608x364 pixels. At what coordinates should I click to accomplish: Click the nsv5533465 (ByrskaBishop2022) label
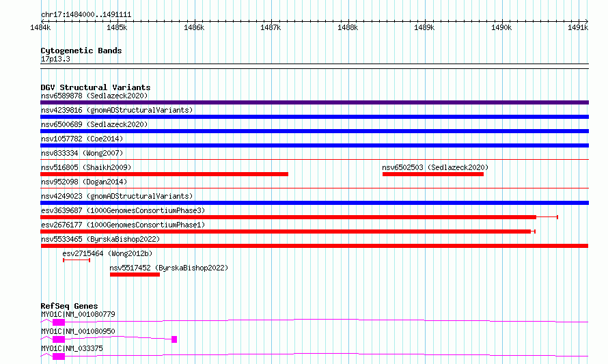click(100, 239)
